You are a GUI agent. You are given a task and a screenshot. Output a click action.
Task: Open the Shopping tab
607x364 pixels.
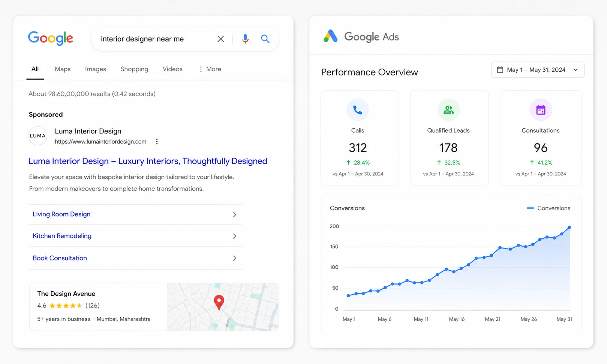tap(134, 69)
